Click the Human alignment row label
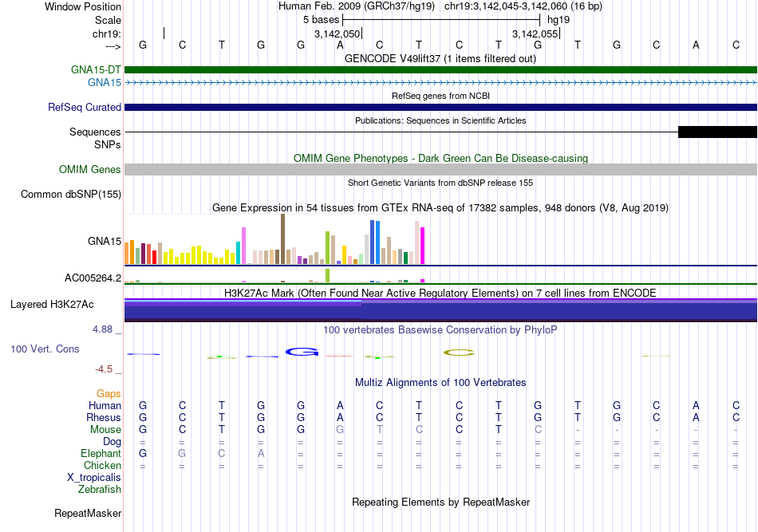This screenshot has height=532, width=758. pos(105,405)
